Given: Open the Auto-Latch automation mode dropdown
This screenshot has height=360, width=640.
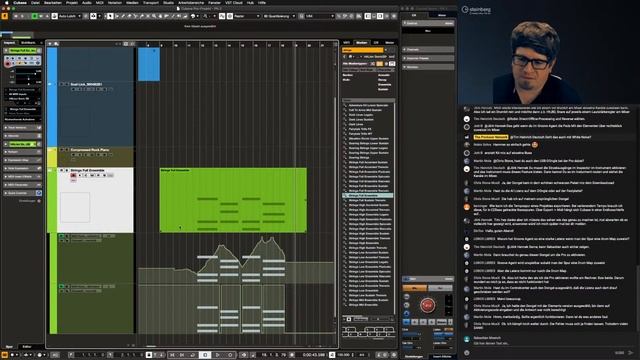Looking at the screenshot, I should 70,16.
